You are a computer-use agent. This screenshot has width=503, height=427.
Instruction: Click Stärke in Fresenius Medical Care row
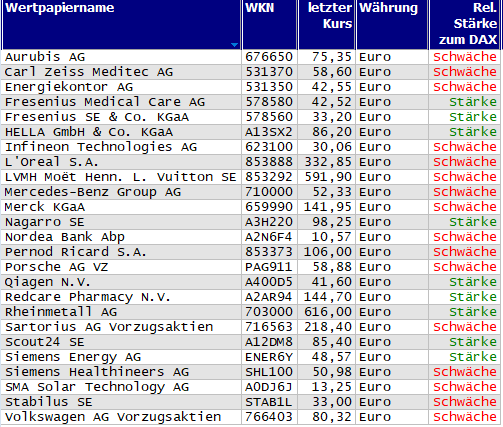pos(473,102)
